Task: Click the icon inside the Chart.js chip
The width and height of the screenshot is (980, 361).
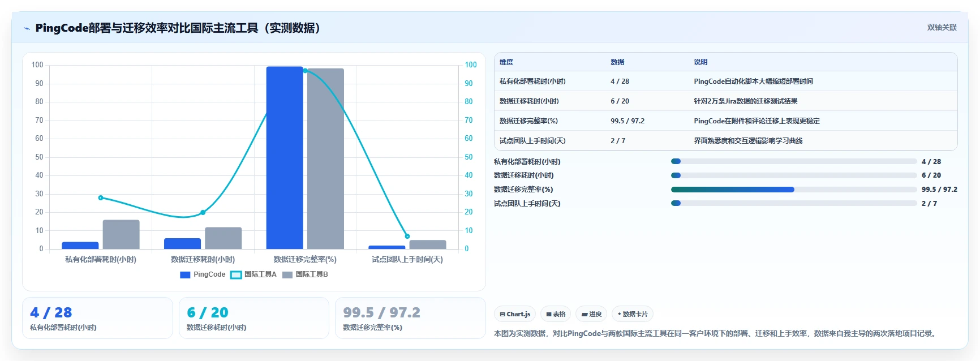Action: (x=502, y=315)
